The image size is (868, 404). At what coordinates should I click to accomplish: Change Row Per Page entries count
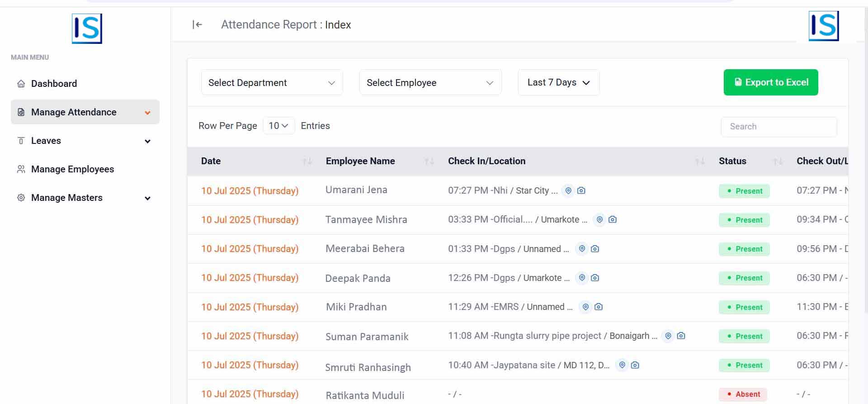tap(278, 126)
